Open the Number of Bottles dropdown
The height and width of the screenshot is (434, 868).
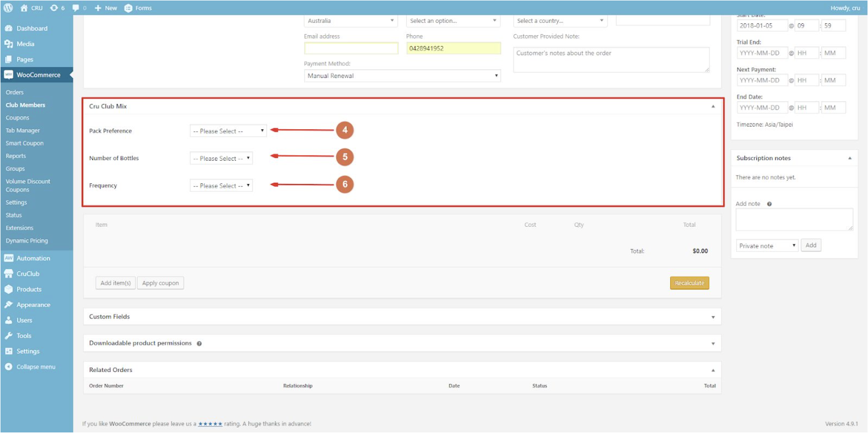(x=221, y=158)
